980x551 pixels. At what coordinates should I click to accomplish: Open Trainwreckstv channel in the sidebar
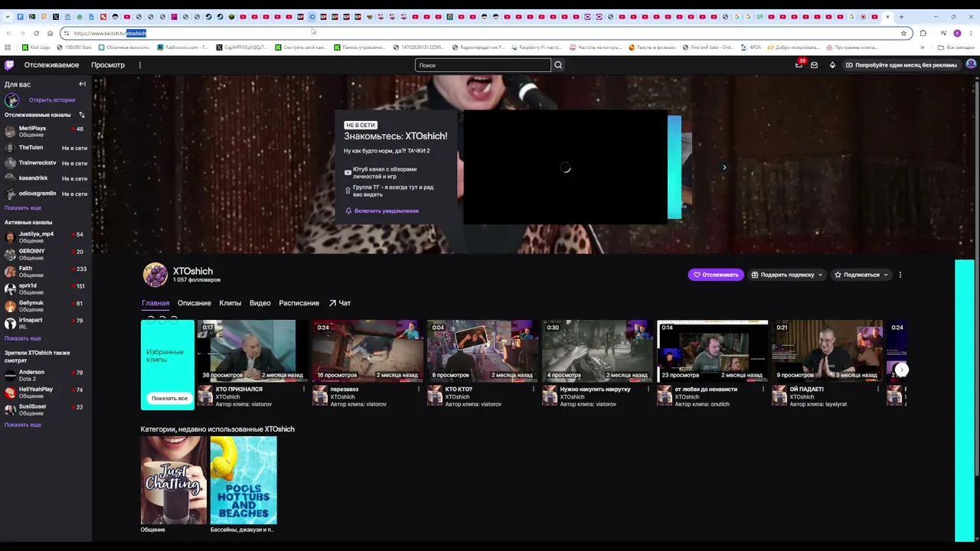click(45, 163)
